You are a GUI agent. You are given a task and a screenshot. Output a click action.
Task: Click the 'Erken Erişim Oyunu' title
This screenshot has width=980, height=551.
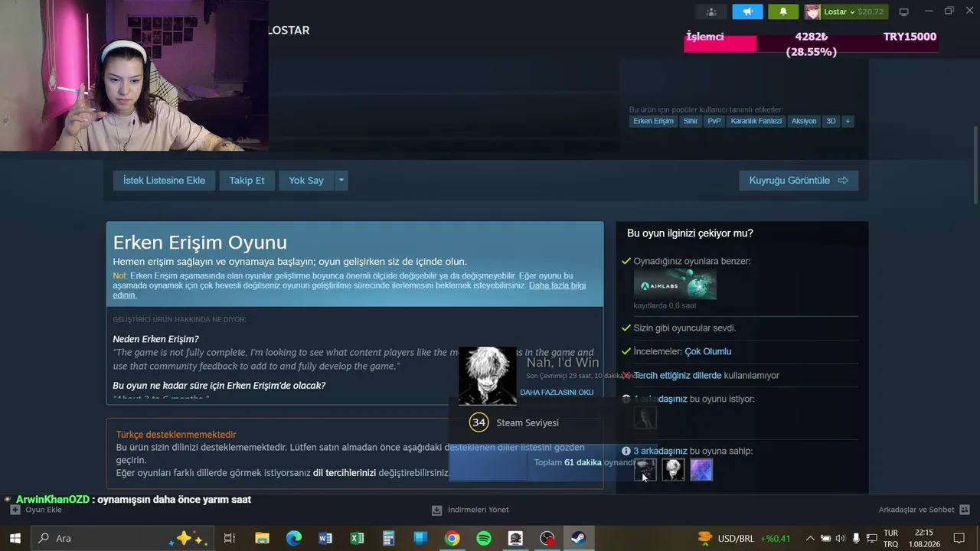pos(200,243)
